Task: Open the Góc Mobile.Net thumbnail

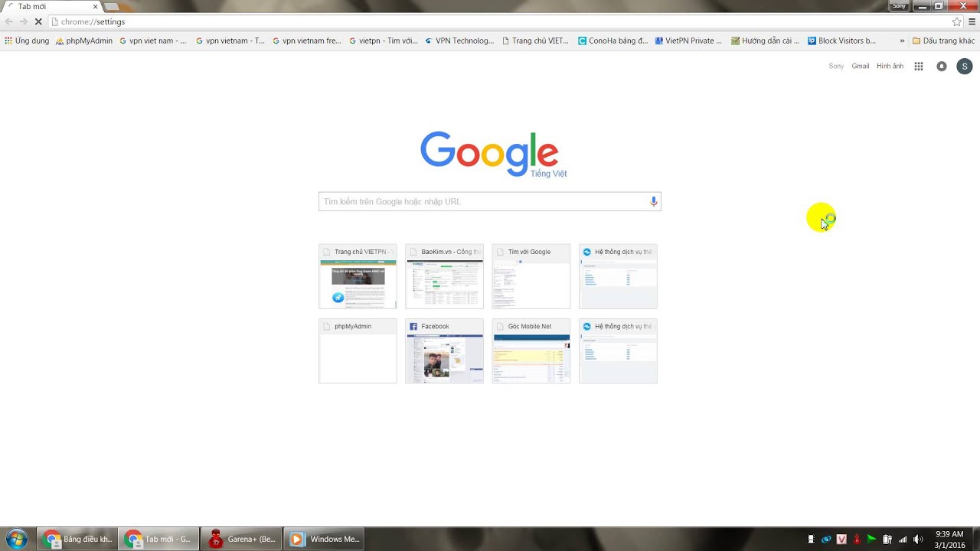Action: 531,351
